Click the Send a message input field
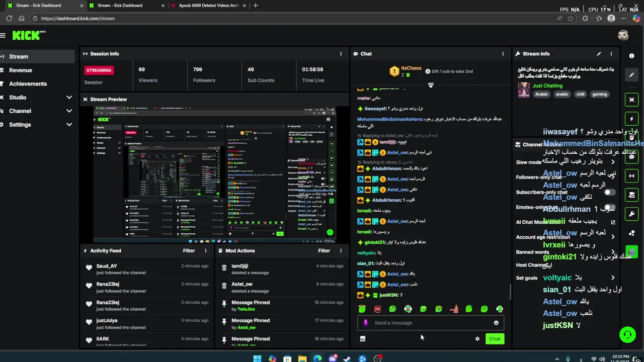Screen dimensions: 644x362 (x=431, y=323)
